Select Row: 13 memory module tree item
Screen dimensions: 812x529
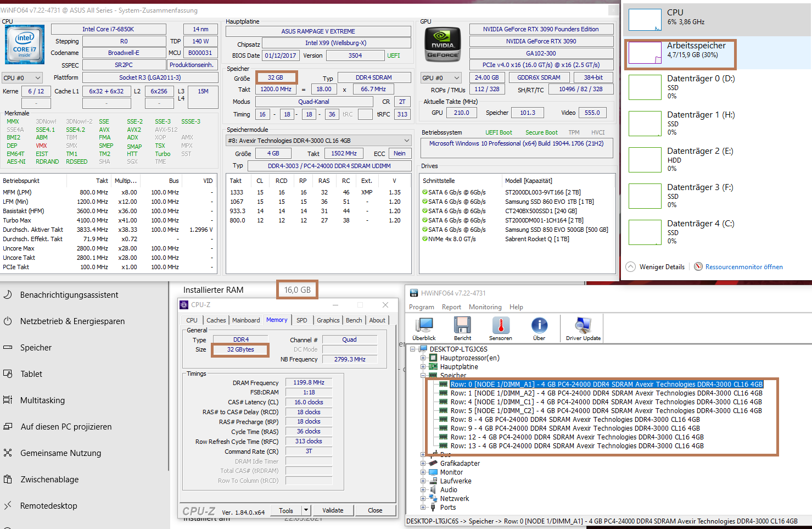(x=577, y=446)
